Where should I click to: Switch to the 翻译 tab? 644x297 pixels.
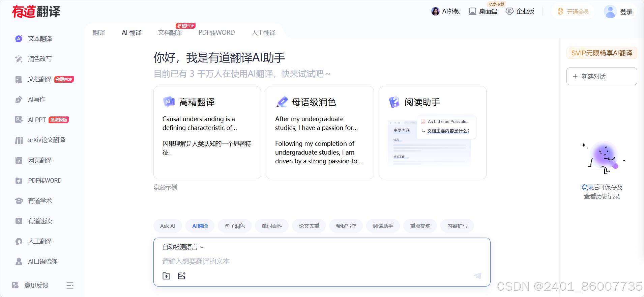point(99,33)
